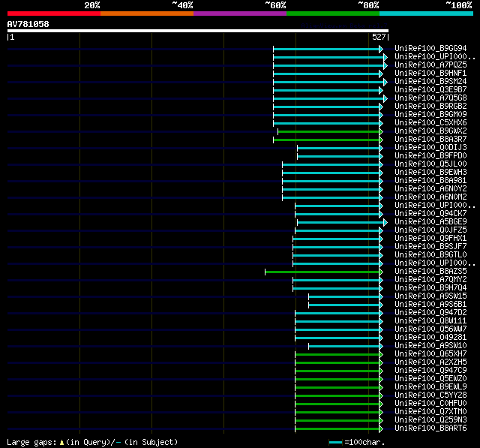The height and width of the screenshot is (448, 480).
Task: Select the UniRef100_Q65XH7 label
Action: tap(430, 354)
